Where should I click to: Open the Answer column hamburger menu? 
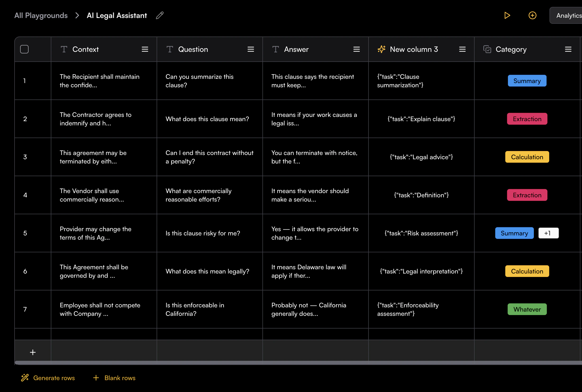point(356,49)
